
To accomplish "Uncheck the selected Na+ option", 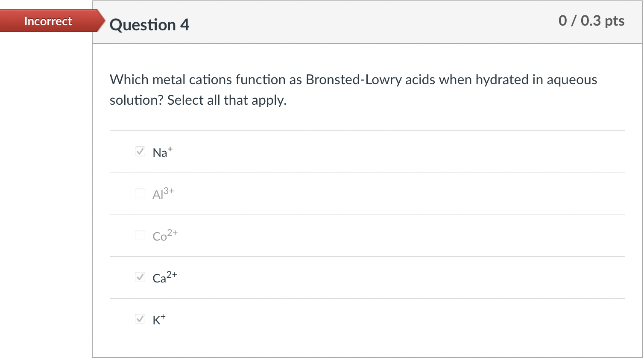I will pos(140,151).
